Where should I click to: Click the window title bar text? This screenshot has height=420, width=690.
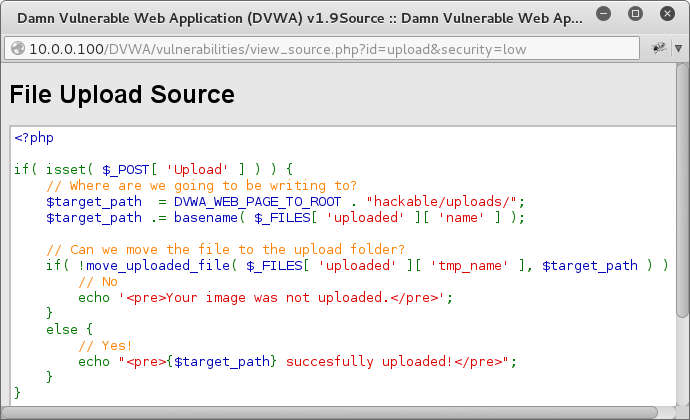300,18
